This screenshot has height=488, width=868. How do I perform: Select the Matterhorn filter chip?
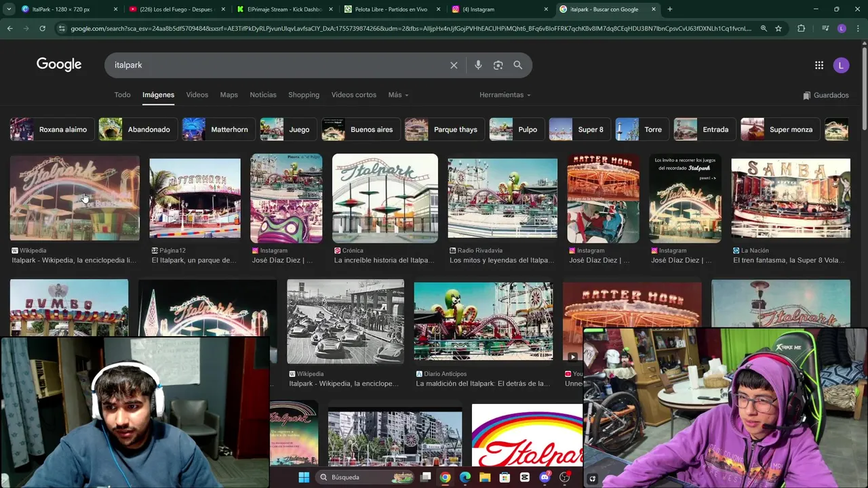[x=218, y=129]
